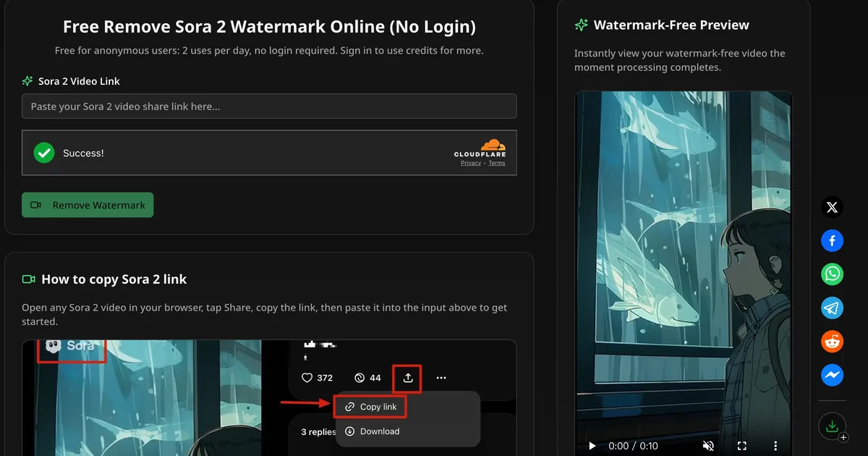Choose Download from the share menu

pyautogui.click(x=372, y=431)
